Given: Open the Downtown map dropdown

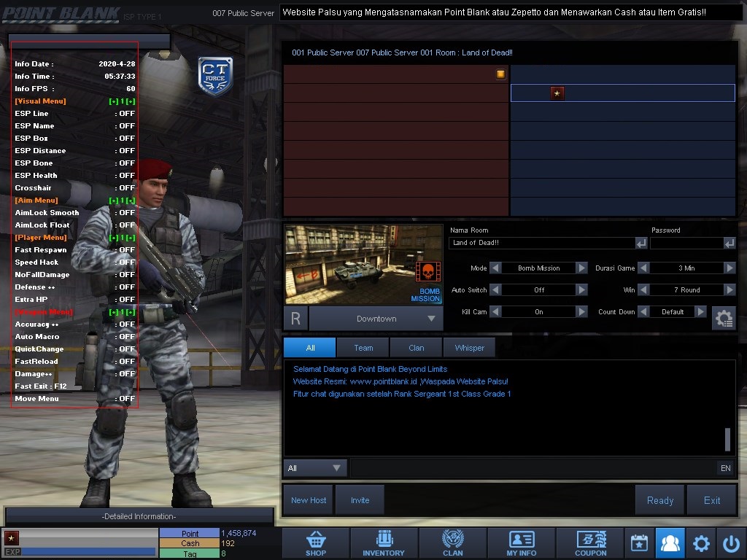Looking at the screenshot, I should click(x=376, y=319).
